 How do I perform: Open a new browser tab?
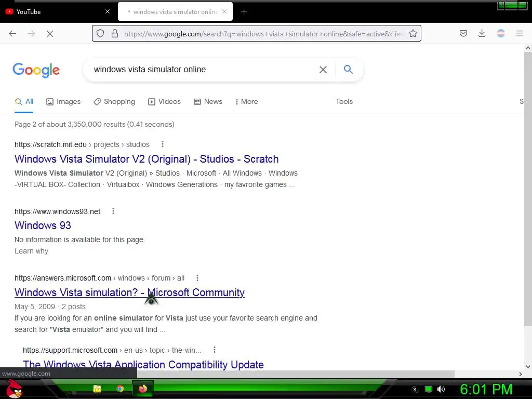click(x=244, y=12)
